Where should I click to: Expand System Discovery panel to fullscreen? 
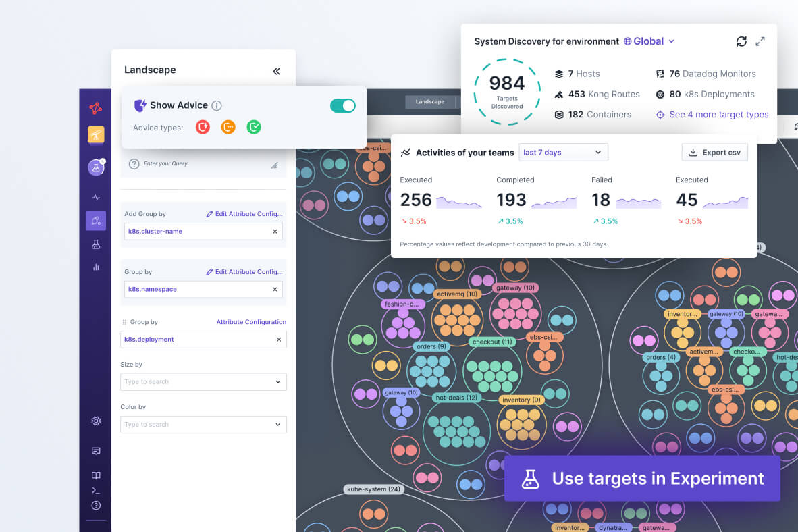click(x=760, y=41)
